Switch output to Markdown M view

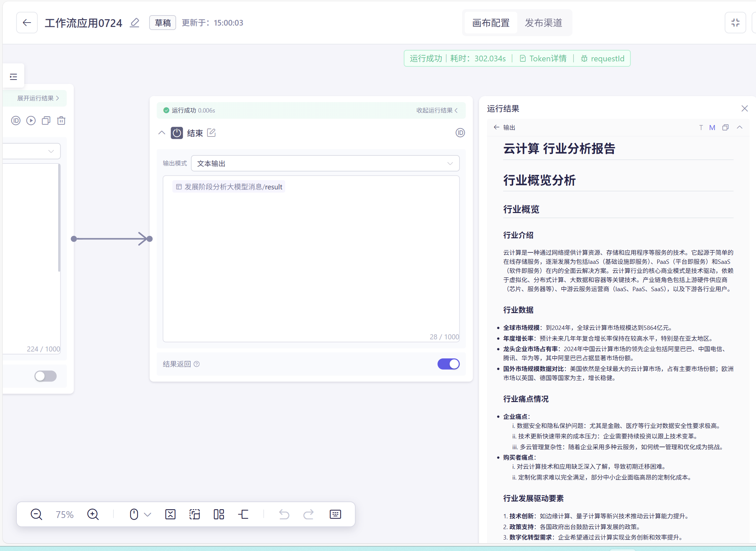click(x=712, y=128)
